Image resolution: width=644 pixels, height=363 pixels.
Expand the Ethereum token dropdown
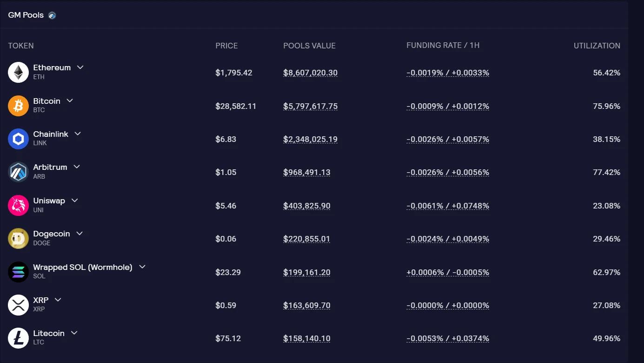coord(80,67)
